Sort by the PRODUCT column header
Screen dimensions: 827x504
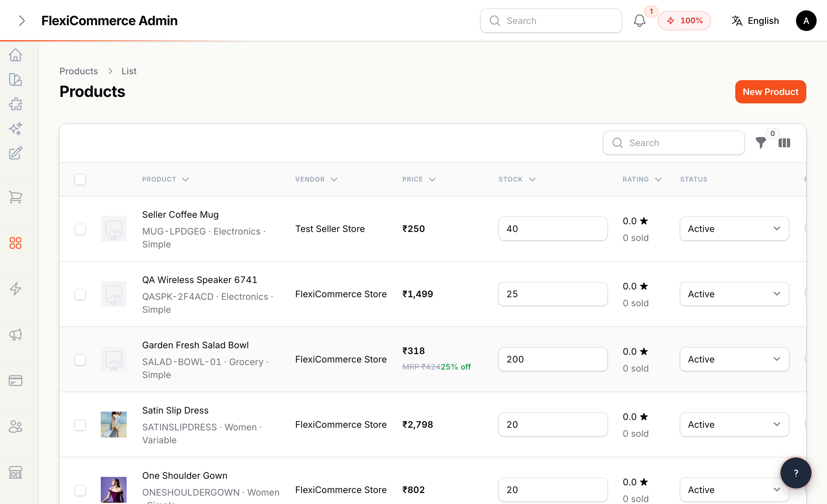(165, 179)
